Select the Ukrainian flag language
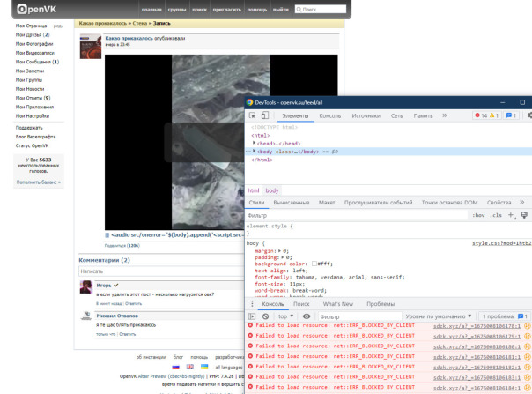The height and width of the screenshot is (394, 532). 204,367
